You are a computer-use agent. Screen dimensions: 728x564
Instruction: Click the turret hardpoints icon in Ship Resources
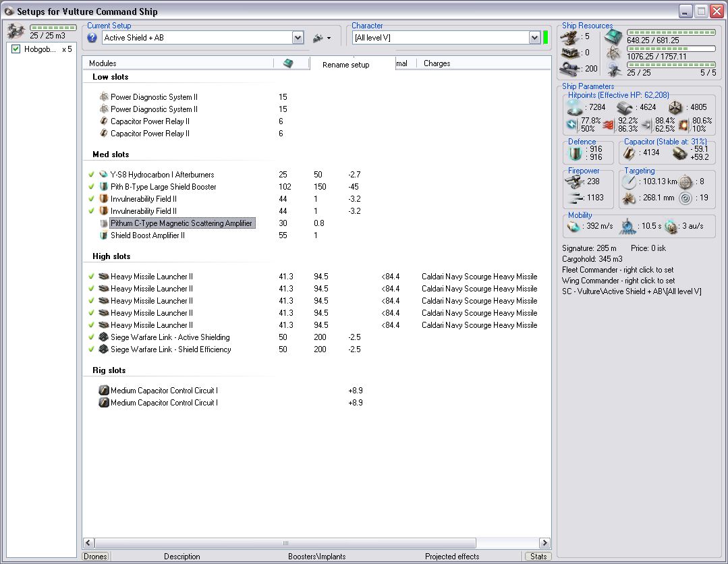point(569,36)
